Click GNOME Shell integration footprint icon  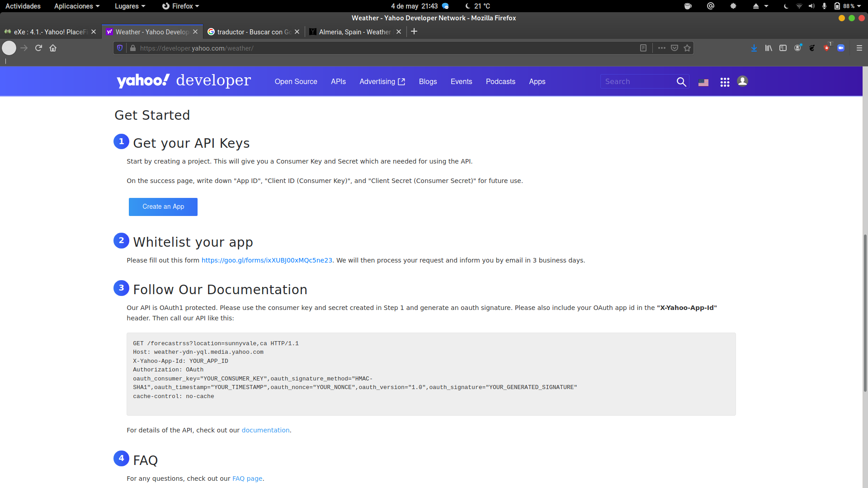812,48
